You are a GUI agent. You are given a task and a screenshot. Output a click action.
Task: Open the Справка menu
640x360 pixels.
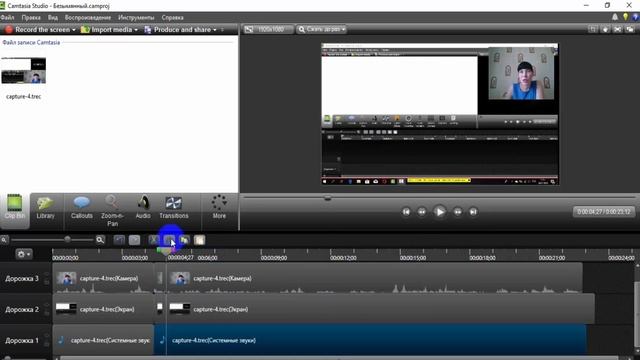click(x=172, y=18)
